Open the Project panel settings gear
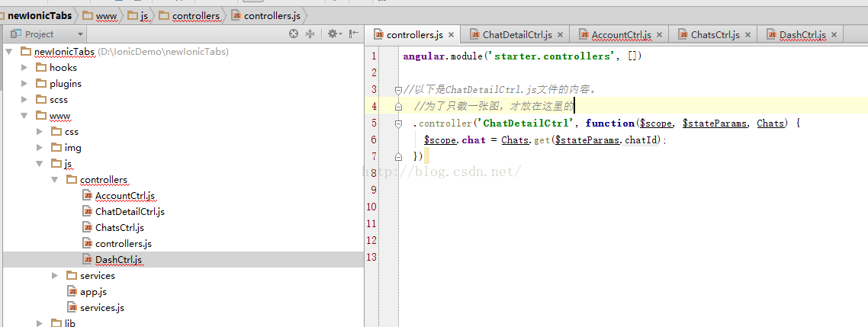This screenshot has height=327, width=868. pos(334,34)
